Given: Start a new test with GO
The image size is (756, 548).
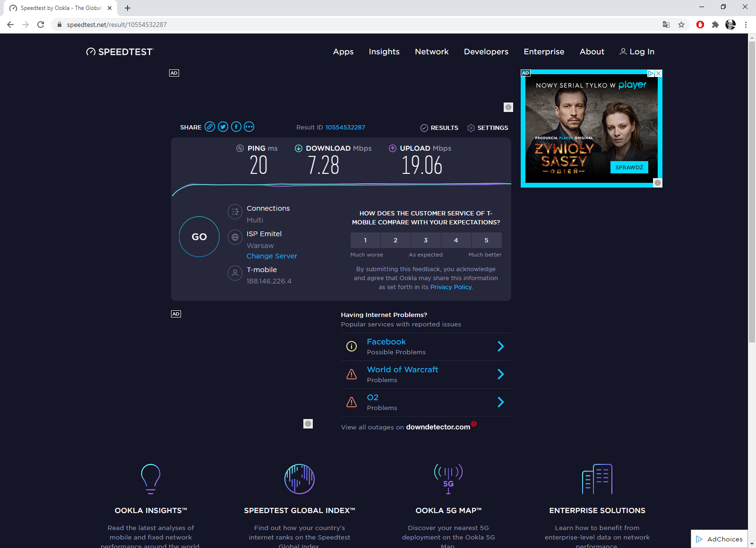Looking at the screenshot, I should coord(199,237).
